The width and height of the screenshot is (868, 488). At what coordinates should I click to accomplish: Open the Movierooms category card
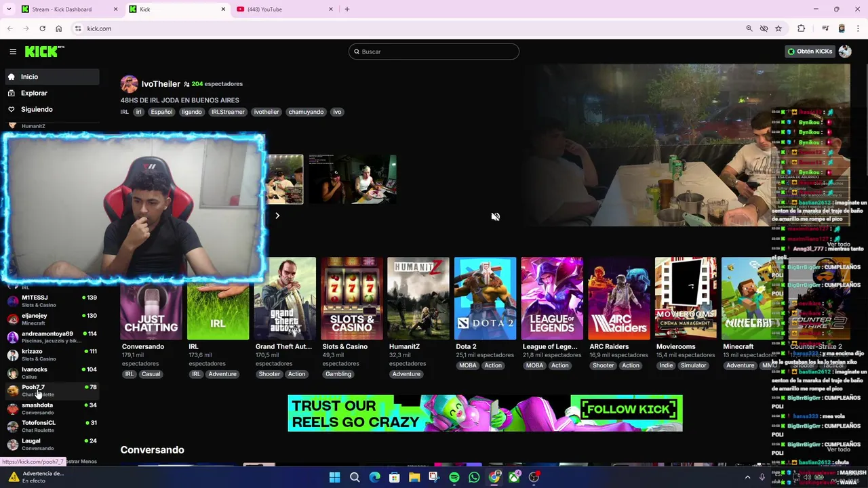click(x=685, y=298)
